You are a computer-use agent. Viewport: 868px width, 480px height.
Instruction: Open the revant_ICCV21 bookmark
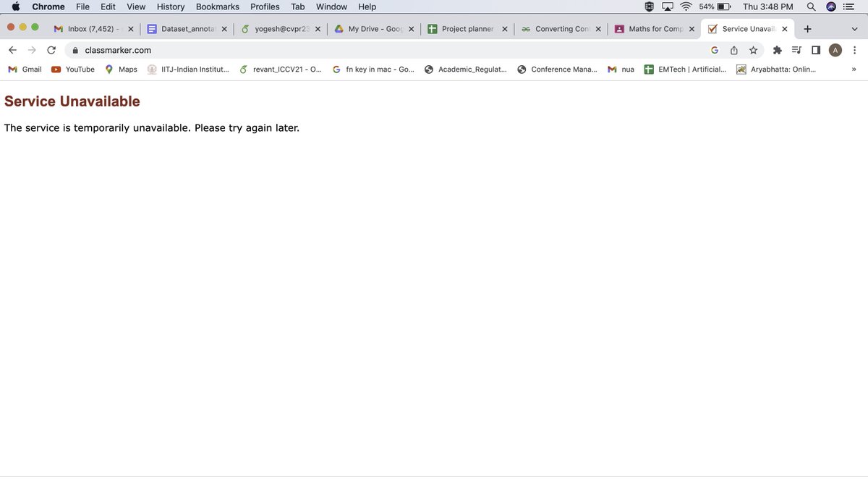[280, 70]
